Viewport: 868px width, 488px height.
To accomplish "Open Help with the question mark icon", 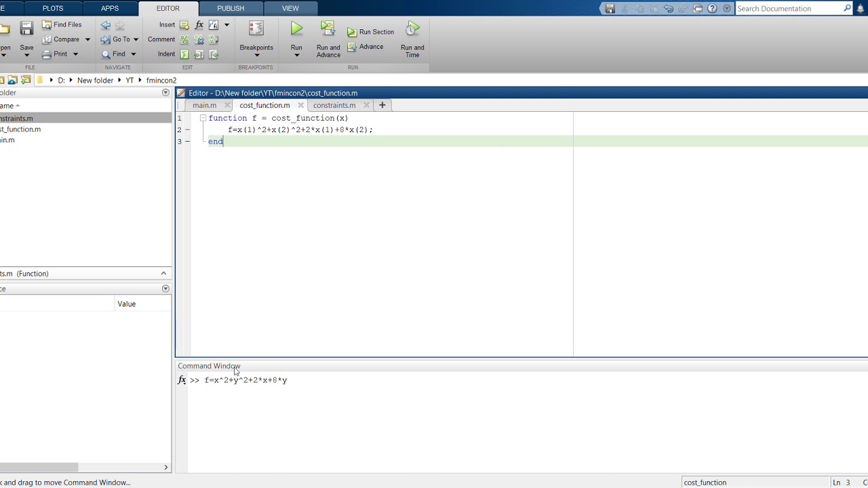I will [712, 9].
